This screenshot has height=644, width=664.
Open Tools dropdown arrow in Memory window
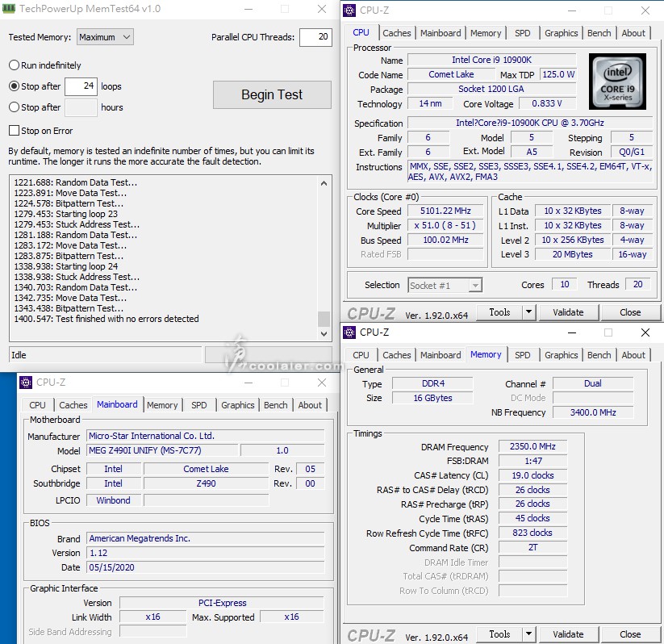[x=529, y=634]
